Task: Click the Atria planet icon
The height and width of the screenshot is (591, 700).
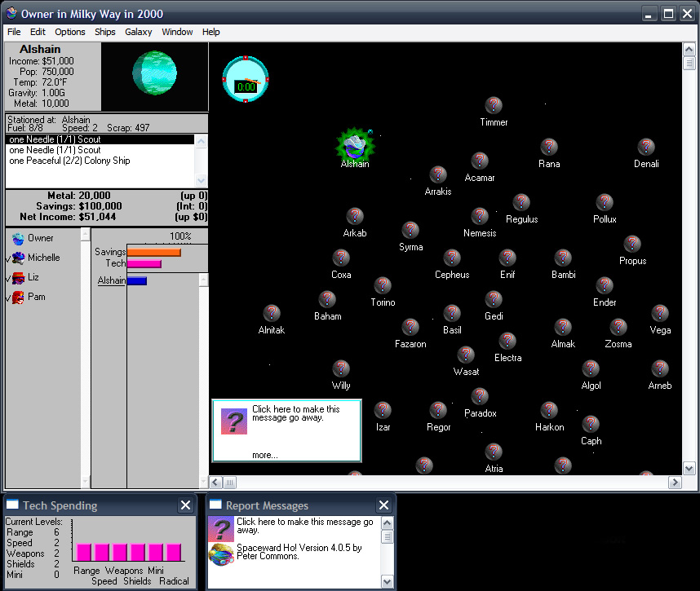Action: [494, 452]
